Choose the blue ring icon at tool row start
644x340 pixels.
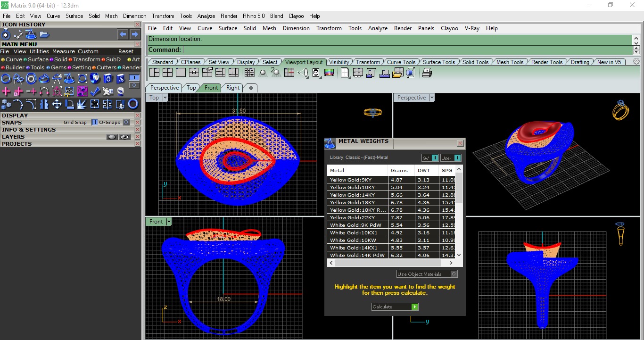[6, 78]
